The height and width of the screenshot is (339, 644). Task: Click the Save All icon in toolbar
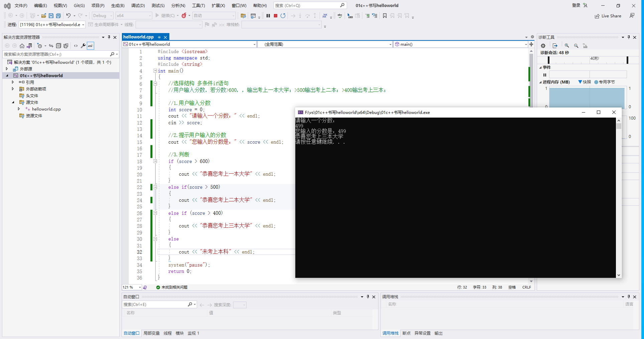(x=58, y=16)
